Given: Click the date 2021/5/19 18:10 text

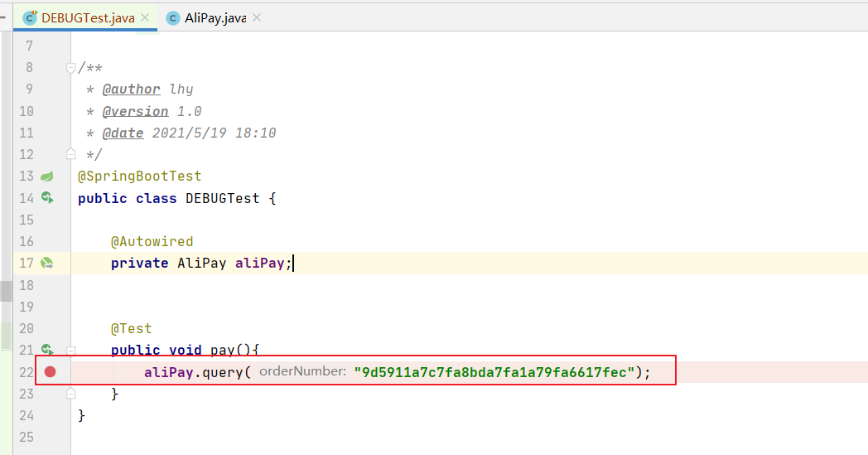Looking at the screenshot, I should pos(215,133).
